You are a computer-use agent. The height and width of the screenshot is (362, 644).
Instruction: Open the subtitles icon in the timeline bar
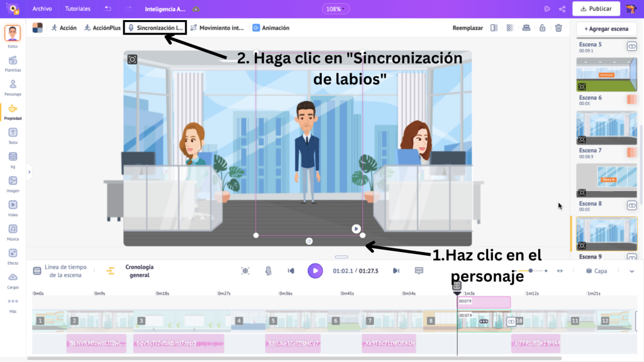(x=419, y=271)
